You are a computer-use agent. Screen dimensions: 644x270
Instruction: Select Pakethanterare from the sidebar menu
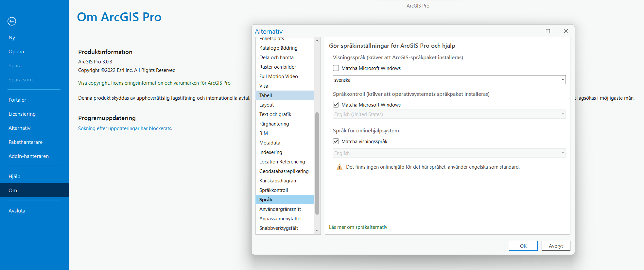(x=26, y=142)
